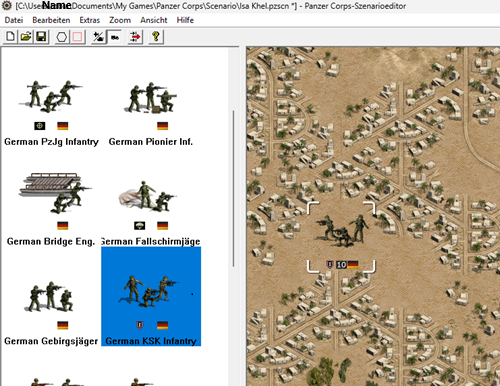Toggle the units placement mode button
This screenshot has height=386, width=500.
point(114,37)
